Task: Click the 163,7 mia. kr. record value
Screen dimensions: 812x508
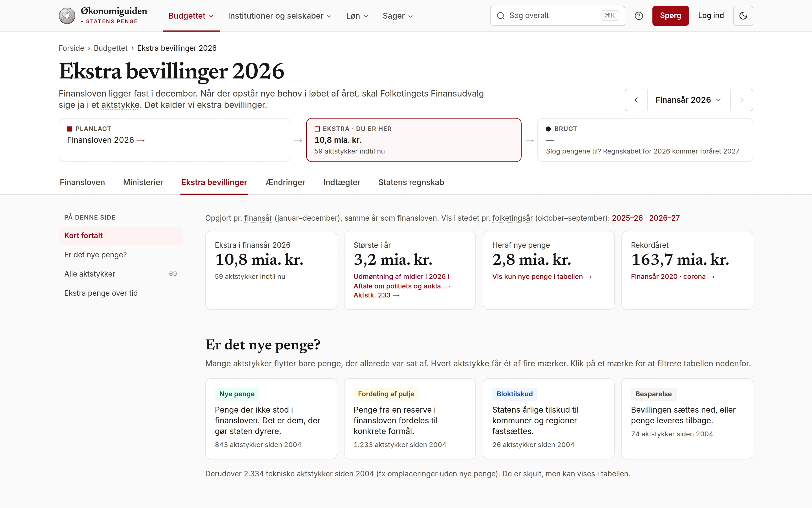Action: [680, 260]
